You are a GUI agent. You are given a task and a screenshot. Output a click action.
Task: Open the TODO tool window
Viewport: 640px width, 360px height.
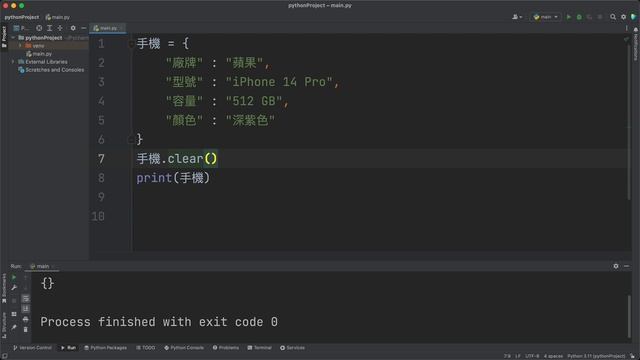click(146, 348)
